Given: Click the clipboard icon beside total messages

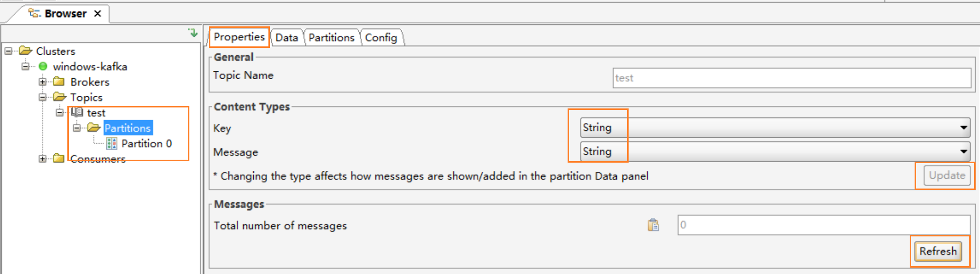Looking at the screenshot, I should 653,225.
